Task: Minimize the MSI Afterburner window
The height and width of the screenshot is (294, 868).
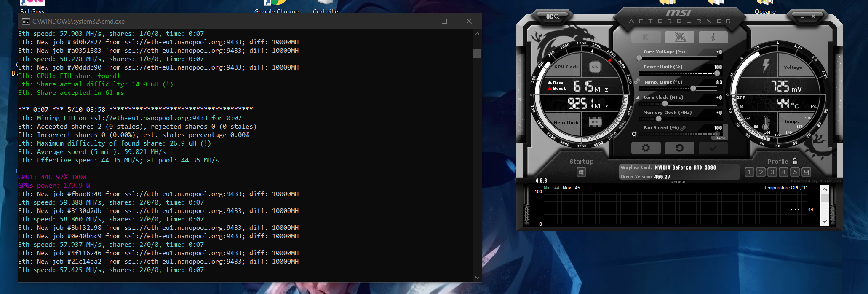Action: pyautogui.click(x=802, y=17)
